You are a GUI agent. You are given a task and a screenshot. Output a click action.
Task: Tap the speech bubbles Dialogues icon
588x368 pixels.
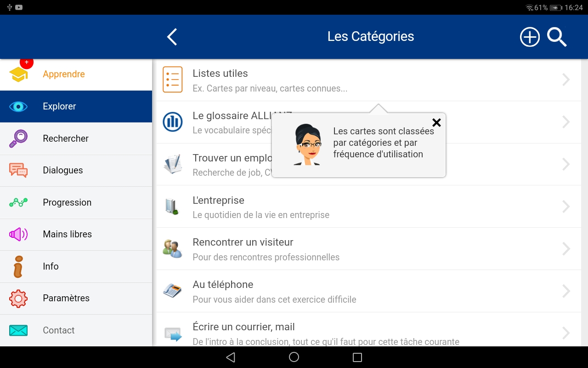[x=18, y=170]
